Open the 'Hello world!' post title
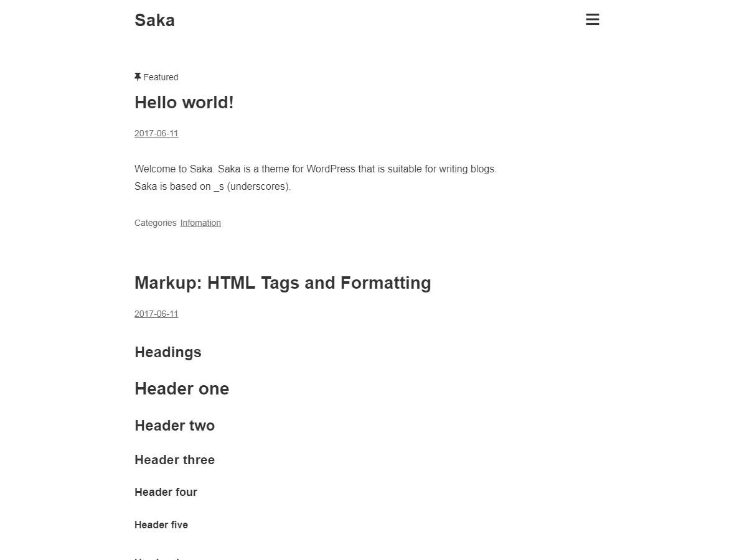The width and height of the screenshot is (747, 560). tap(184, 103)
